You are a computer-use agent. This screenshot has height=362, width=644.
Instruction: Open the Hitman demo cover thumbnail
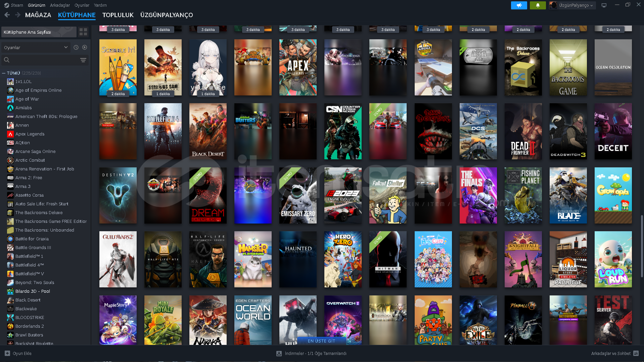point(388,259)
